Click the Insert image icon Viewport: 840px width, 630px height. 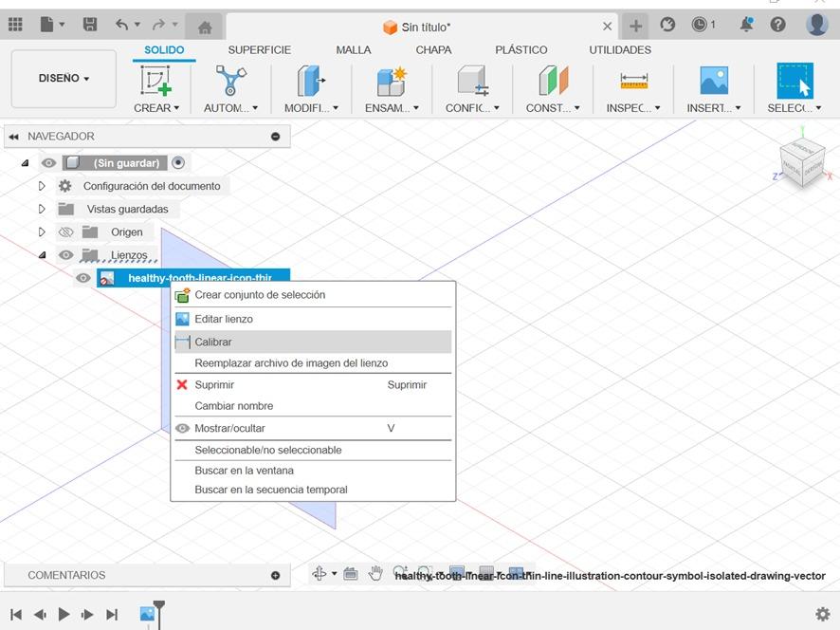[713, 80]
